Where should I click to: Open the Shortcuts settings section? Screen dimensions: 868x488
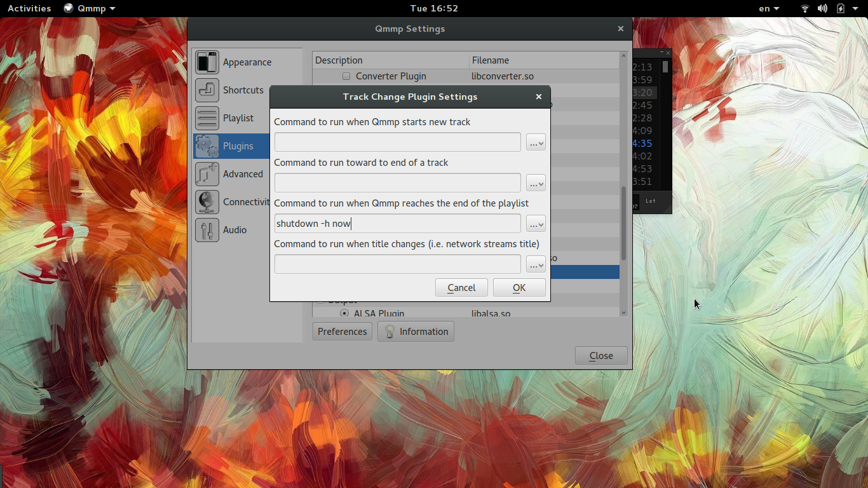247,90
